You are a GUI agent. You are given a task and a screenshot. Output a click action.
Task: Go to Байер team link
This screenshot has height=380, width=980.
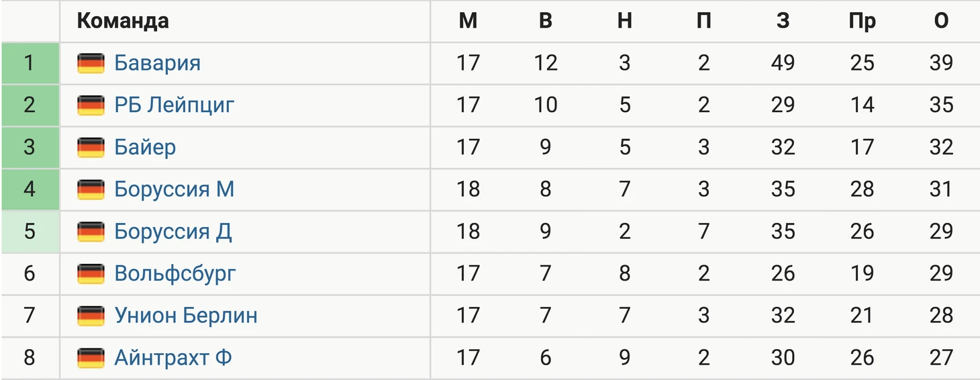[145, 147]
